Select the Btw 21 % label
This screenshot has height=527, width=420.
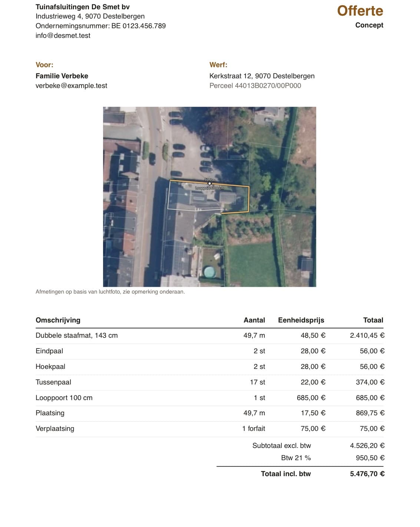(296, 458)
